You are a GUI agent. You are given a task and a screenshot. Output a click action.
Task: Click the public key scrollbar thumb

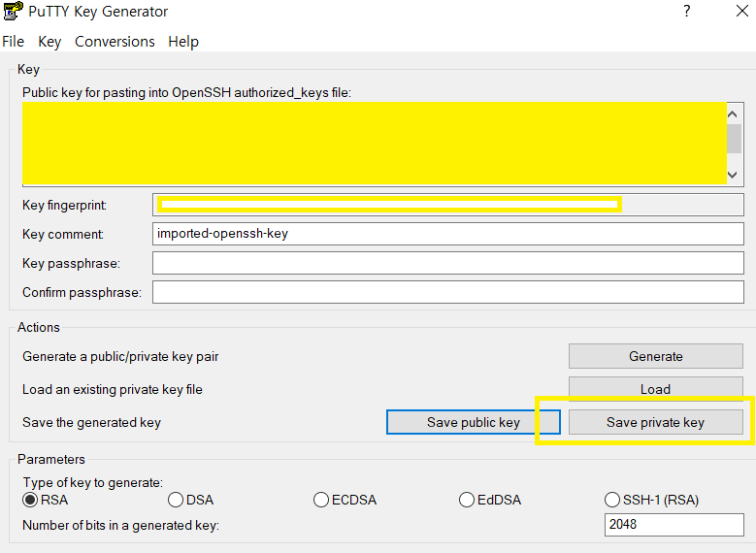point(734,139)
